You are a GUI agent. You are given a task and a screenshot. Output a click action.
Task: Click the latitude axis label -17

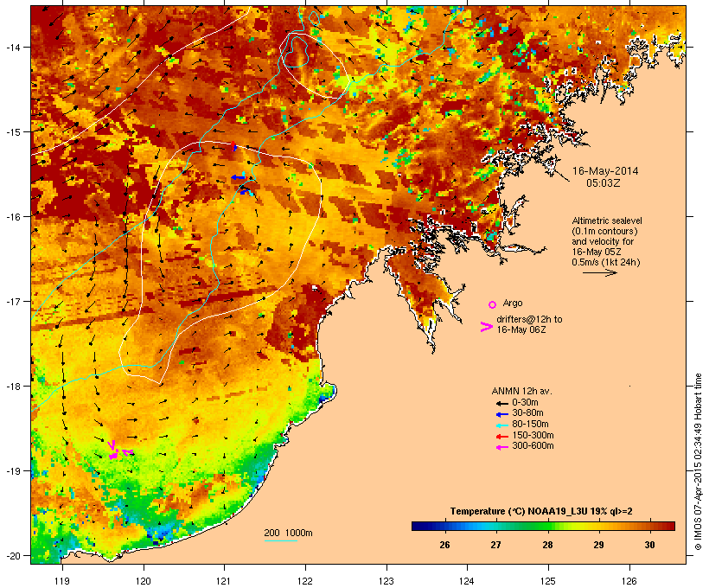point(12,302)
